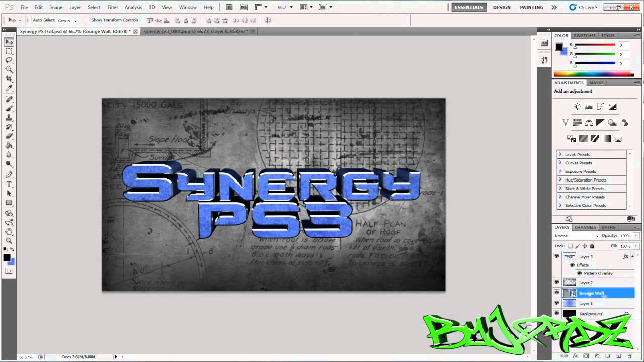Open the layer blend mode dropdown
This screenshot has width=644, height=362.
coord(577,236)
